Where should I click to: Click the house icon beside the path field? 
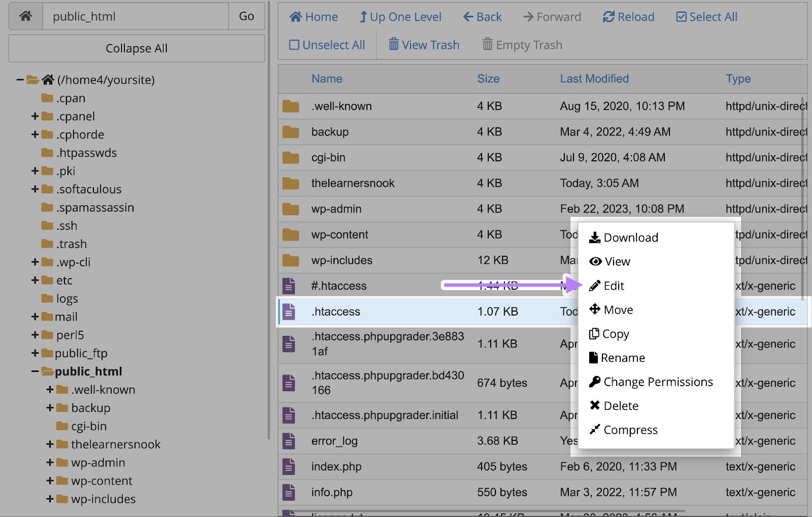(25, 16)
